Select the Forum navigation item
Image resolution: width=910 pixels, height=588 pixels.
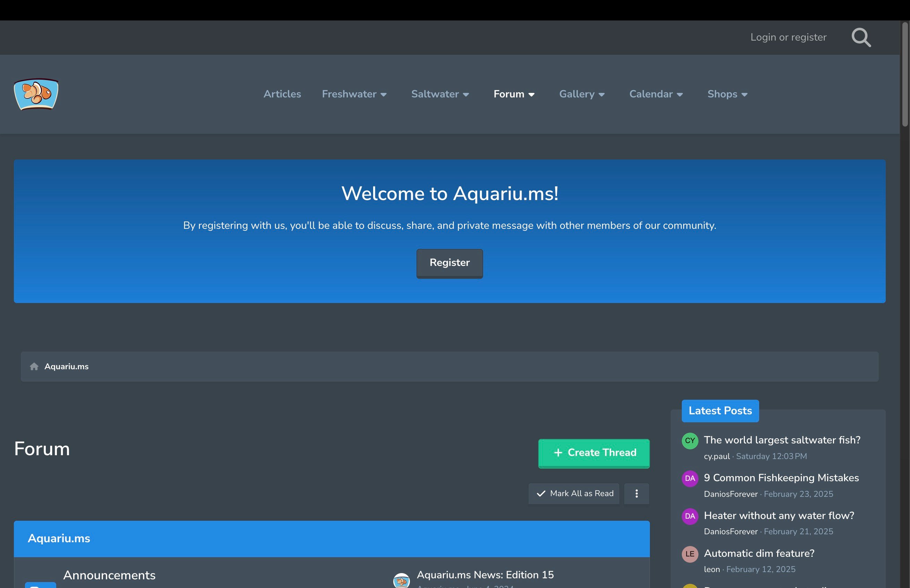509,94
